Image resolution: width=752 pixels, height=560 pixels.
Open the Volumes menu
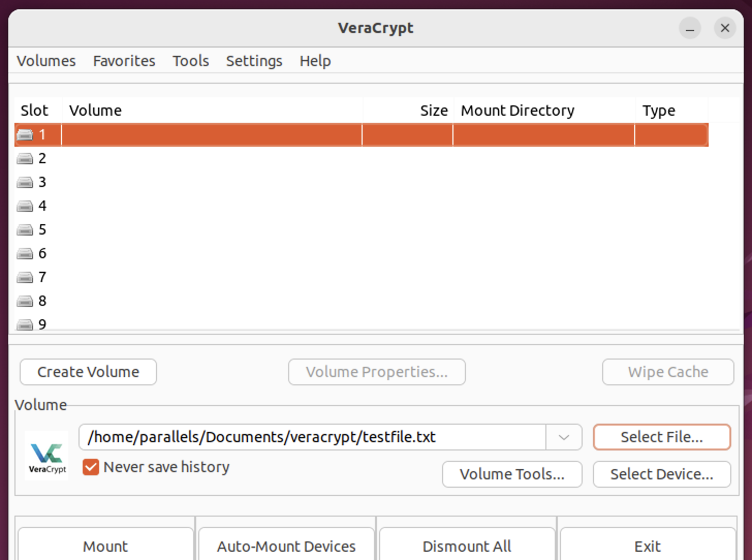46,61
